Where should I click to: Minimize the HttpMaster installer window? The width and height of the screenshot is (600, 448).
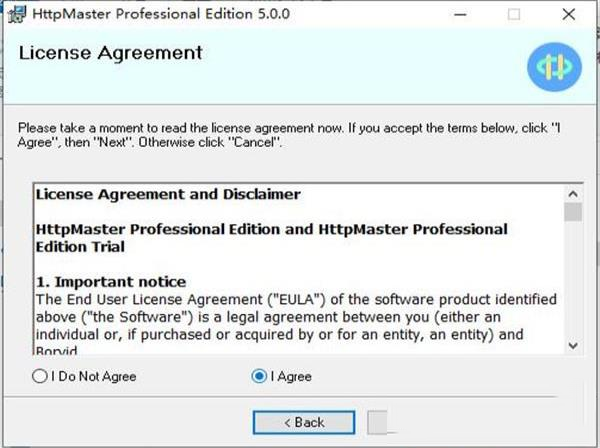pyautogui.click(x=462, y=15)
